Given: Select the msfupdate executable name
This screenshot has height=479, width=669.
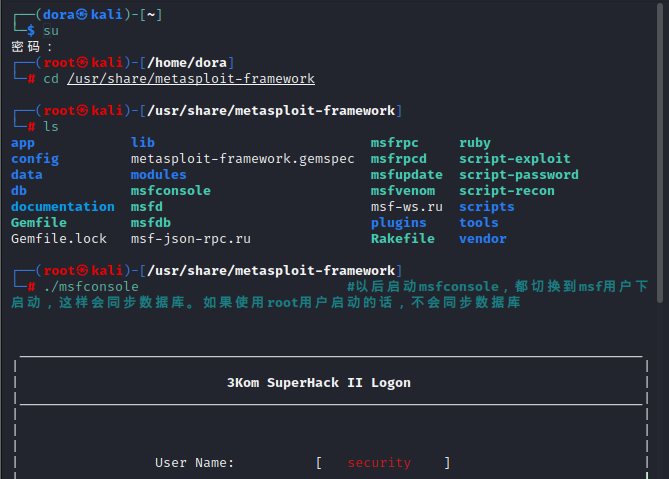Looking at the screenshot, I should click(407, 175).
